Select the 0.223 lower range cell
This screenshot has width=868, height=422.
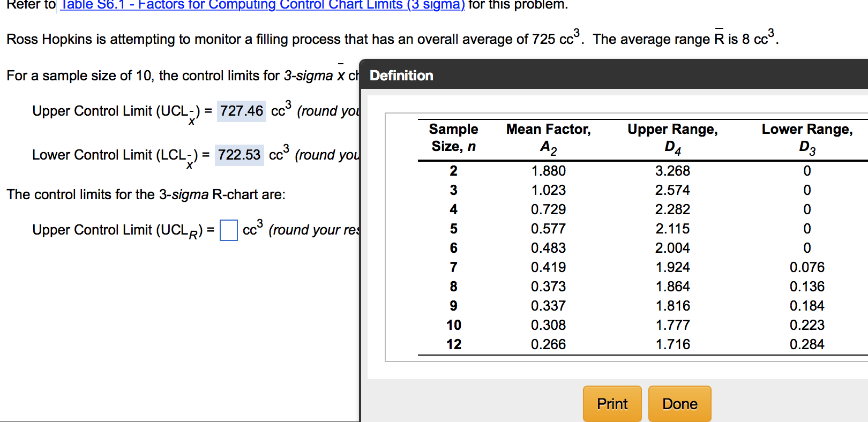pyautogui.click(x=806, y=325)
